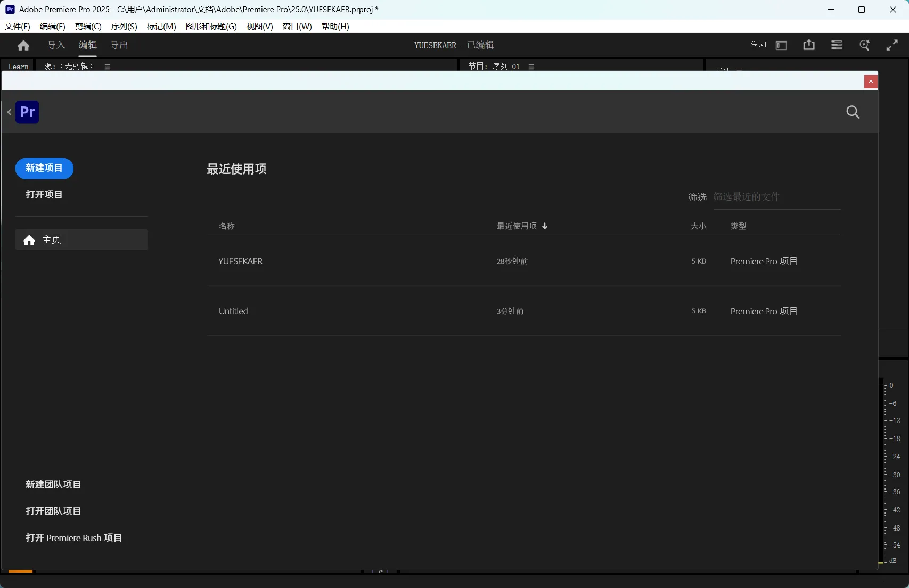The height and width of the screenshot is (588, 909).
Task: Click the search magnifier in the dialog
Action: 853,112
